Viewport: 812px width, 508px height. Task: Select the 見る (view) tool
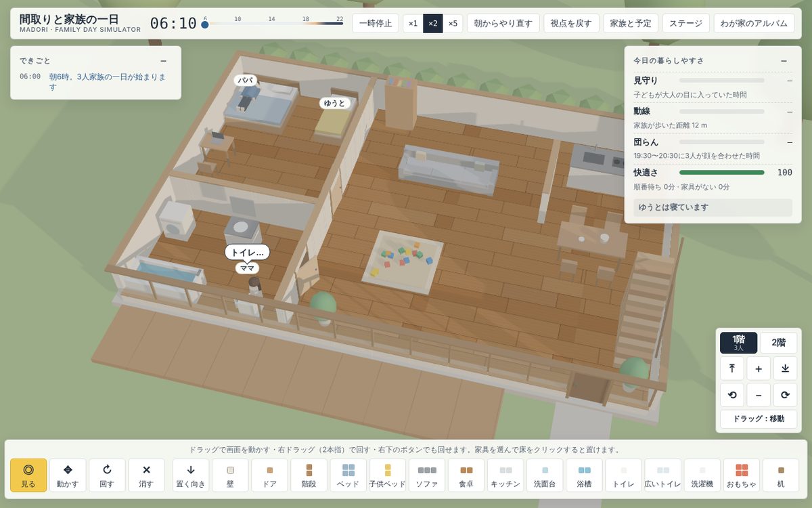pos(28,475)
